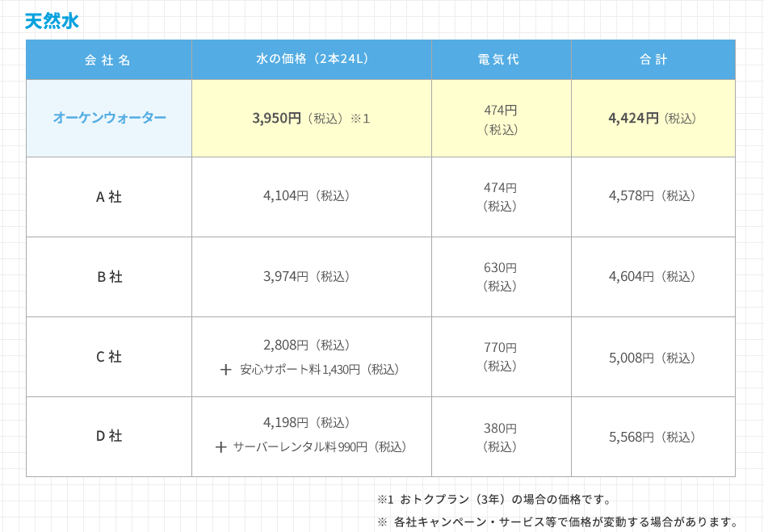
Task: Click the サーバーレンタル料990円 line
Action: [311, 446]
